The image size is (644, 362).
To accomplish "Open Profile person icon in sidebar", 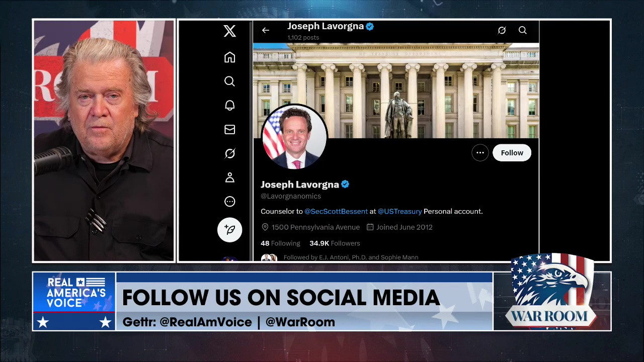I will pyautogui.click(x=229, y=177).
